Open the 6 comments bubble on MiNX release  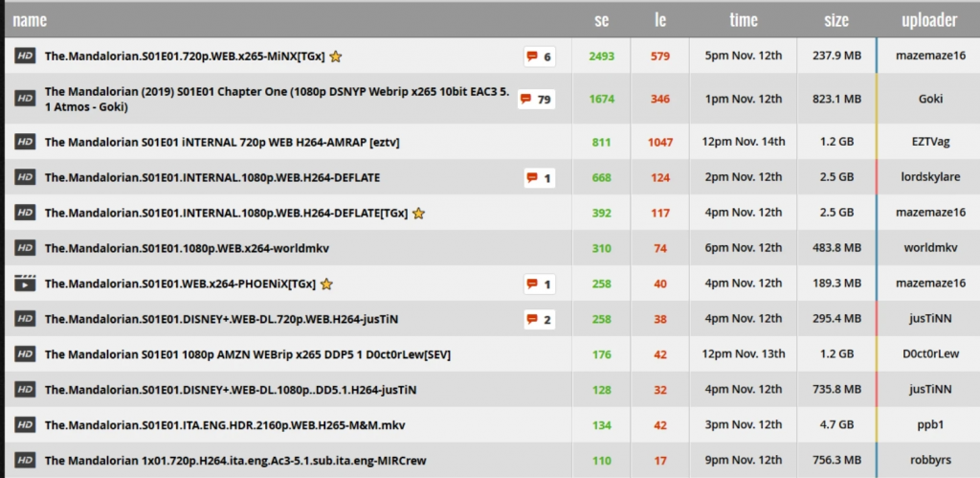coord(539,57)
